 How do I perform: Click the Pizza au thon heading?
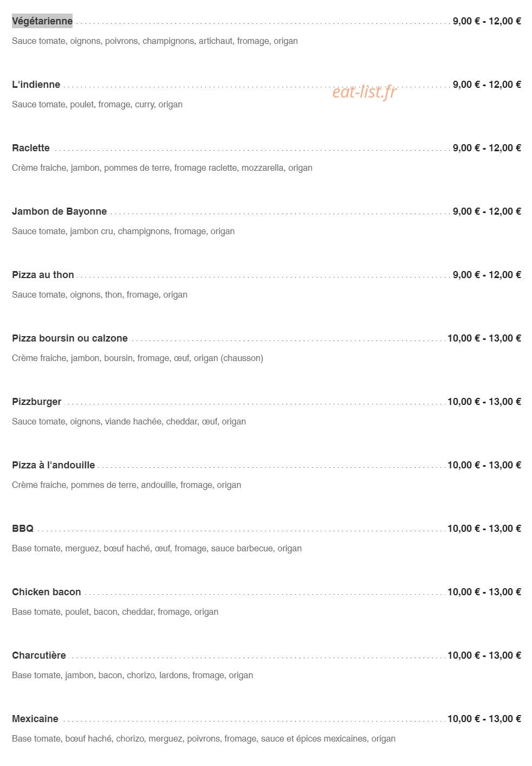pyautogui.click(x=43, y=275)
